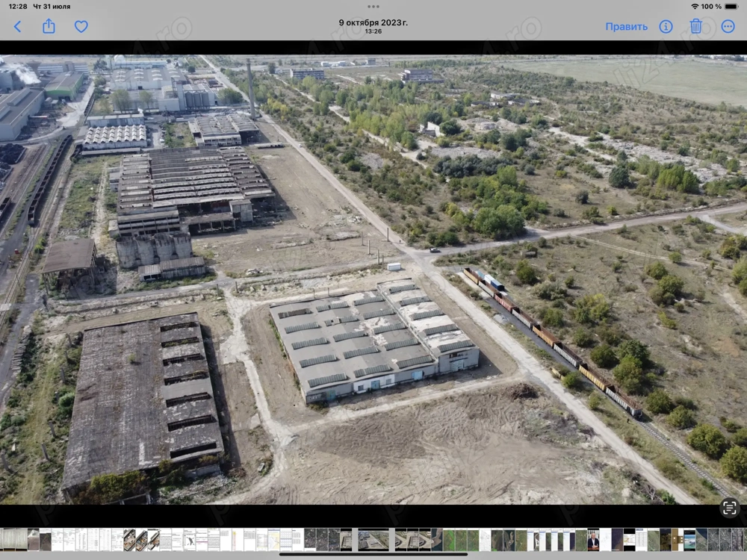Tap 'Править' to edit the photo
Viewport: 747px width, 560px height.
[x=626, y=26]
